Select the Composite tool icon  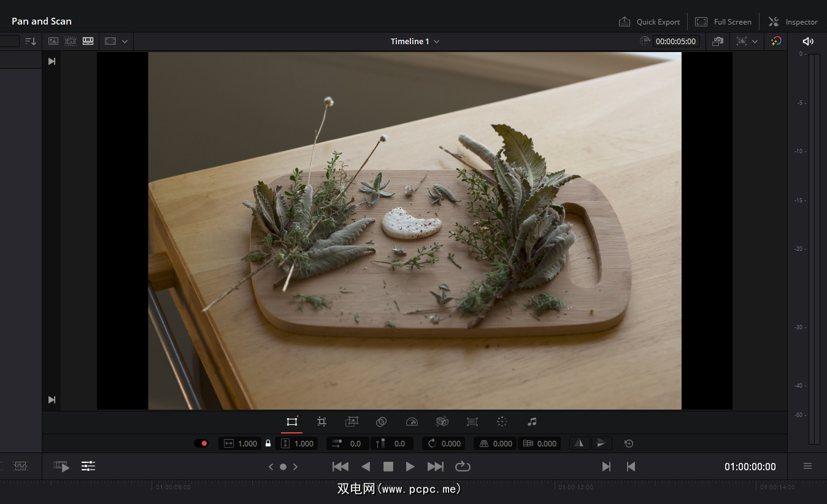click(382, 422)
